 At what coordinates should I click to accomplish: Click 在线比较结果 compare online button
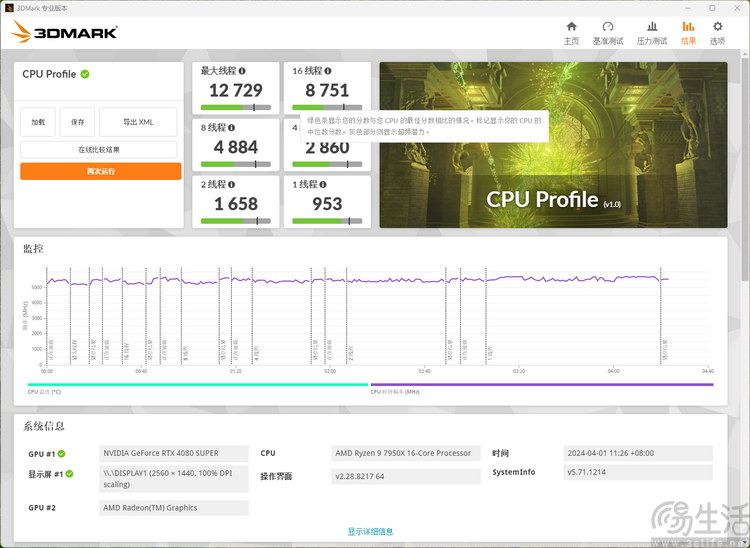point(99,150)
